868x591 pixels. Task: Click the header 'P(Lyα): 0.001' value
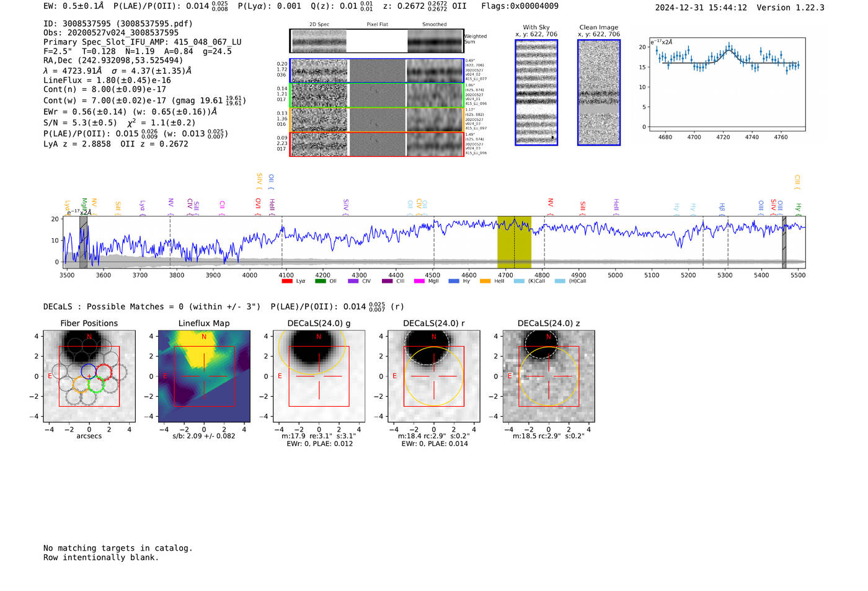click(x=270, y=6)
